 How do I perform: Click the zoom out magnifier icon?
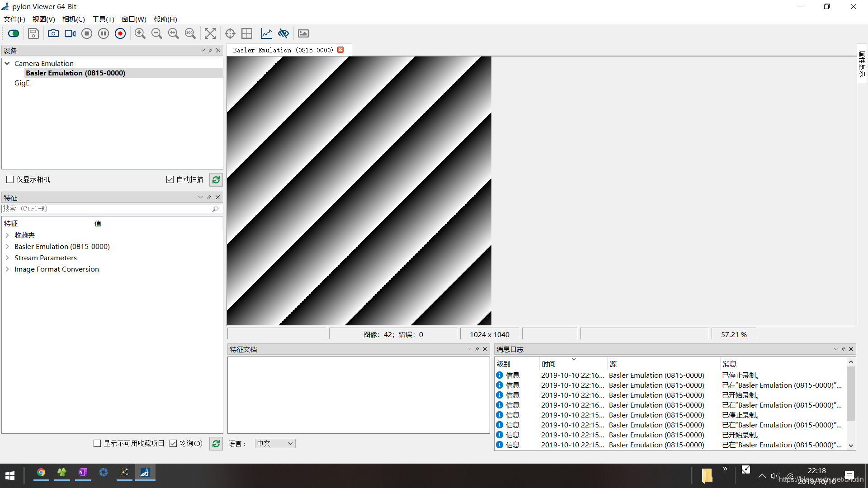click(156, 33)
